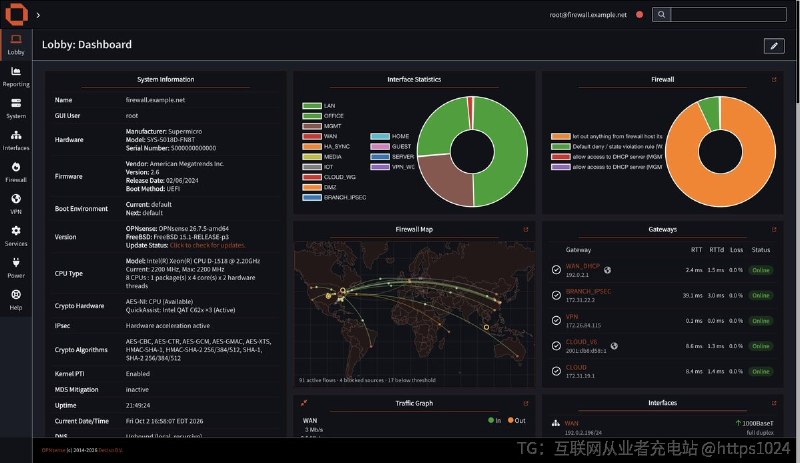Click the expand arrows icon on Traffic Graph

click(x=304, y=403)
